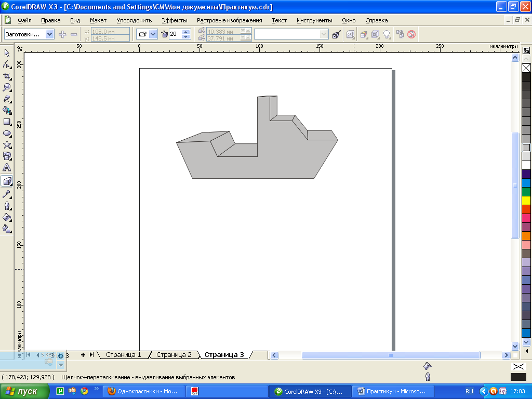The height and width of the screenshot is (399, 532).
Task: Open the Справка menu
Action: pos(376,20)
